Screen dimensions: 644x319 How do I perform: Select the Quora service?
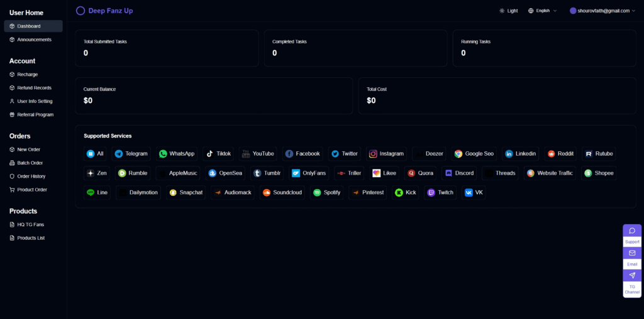[420, 173]
